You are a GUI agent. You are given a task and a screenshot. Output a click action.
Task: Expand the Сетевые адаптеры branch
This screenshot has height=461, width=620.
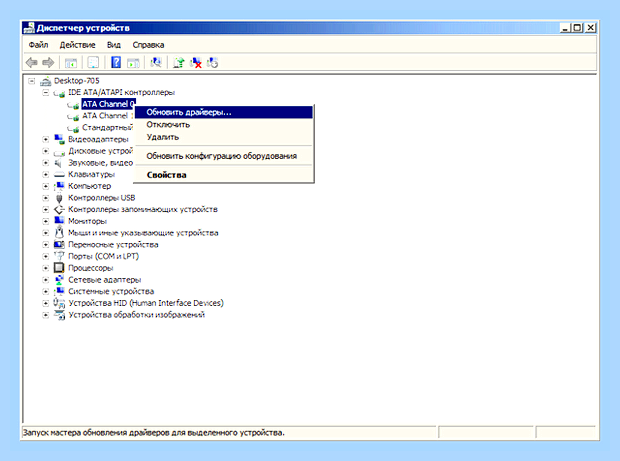point(45,280)
